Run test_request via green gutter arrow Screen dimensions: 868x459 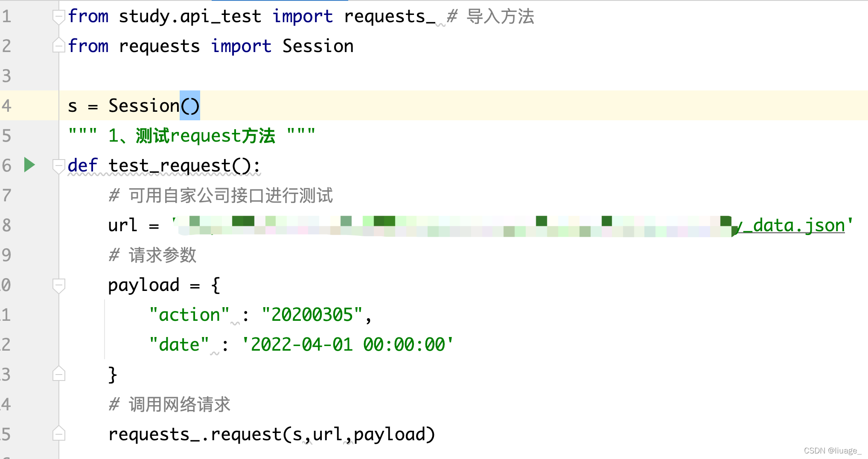(x=29, y=165)
